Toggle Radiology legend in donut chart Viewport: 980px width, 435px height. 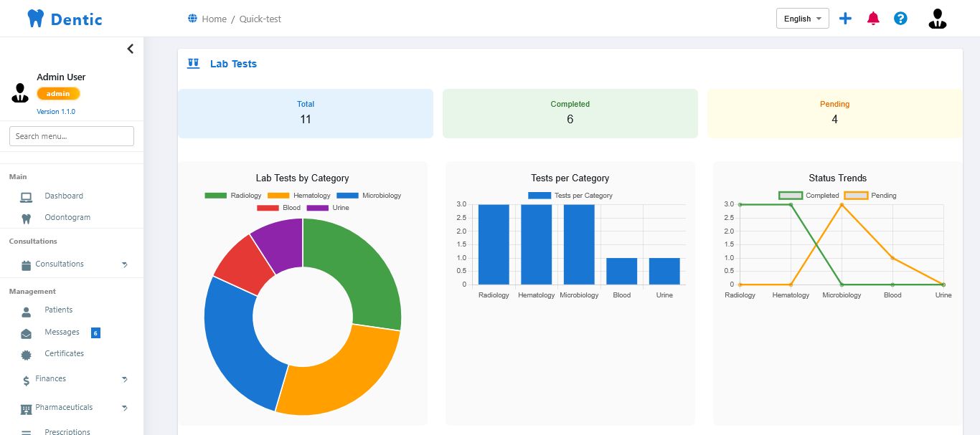tap(215, 196)
